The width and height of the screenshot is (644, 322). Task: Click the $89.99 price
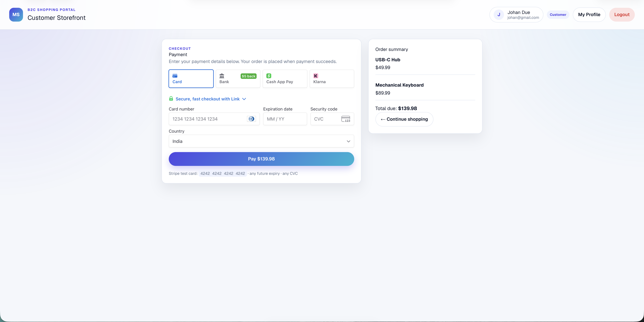[x=383, y=93]
